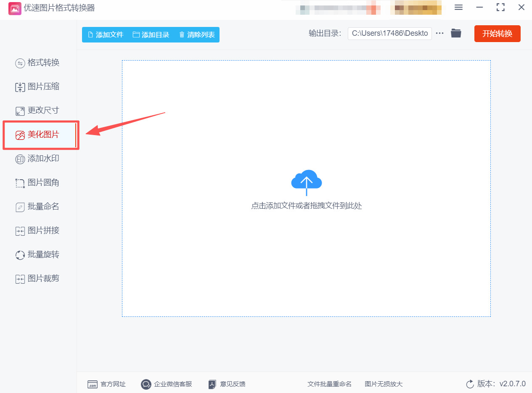
Task: Switch to 更改尺寸 resize tool
Action: 38,110
